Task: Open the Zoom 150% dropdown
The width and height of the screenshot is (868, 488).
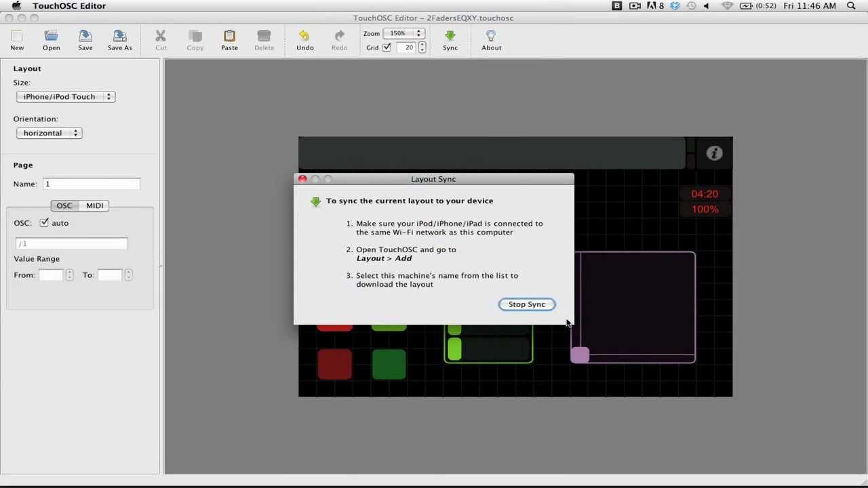Action: click(x=403, y=33)
